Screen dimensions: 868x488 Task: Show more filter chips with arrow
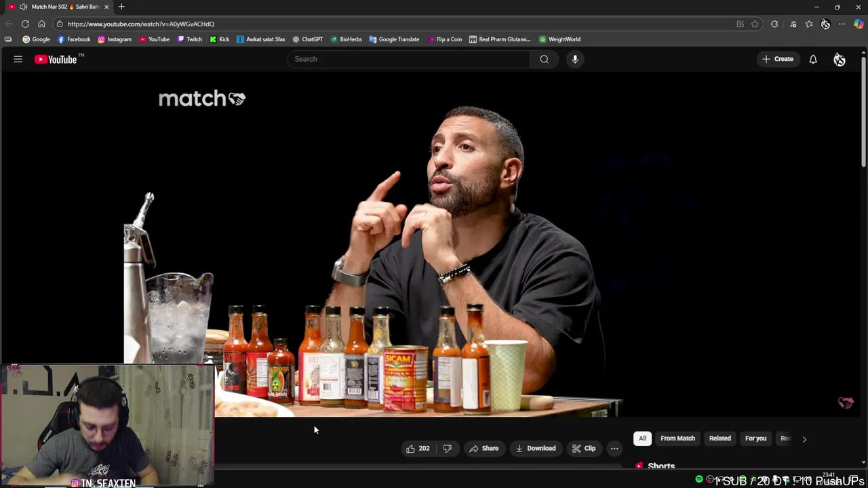click(804, 439)
